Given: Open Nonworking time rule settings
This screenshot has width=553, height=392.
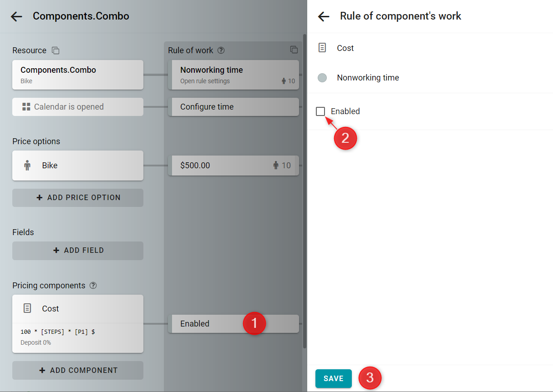Looking at the screenshot, I should [x=233, y=75].
